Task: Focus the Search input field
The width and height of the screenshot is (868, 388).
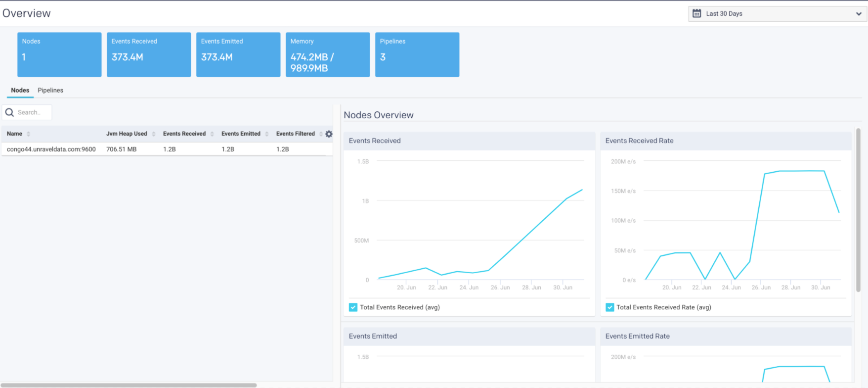Action: click(x=27, y=112)
